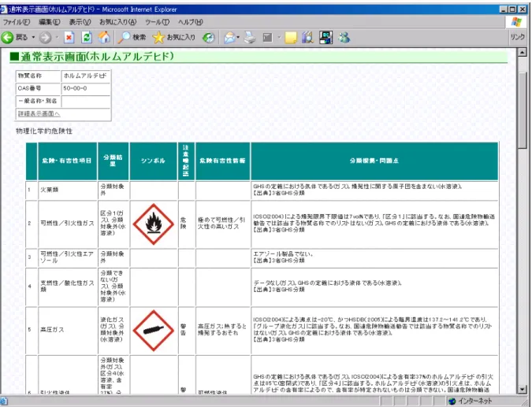Open the Search (検索) toolbar button
The height and width of the screenshot is (407, 532).
click(x=132, y=38)
